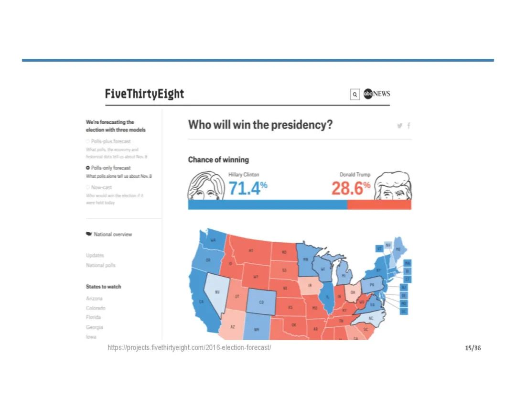Open Arizona under States to watch

[x=94, y=299]
